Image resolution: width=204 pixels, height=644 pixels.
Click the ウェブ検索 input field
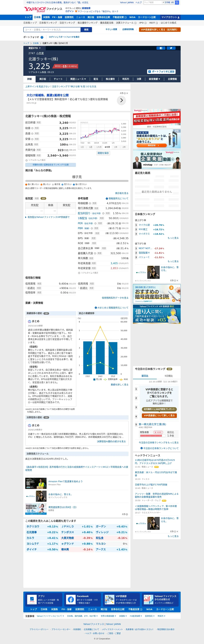click(x=152, y=3)
